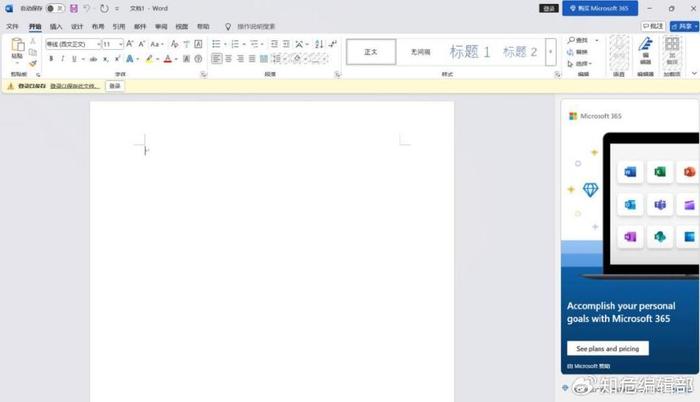Switch to the Insert tab
Viewport: 700px width, 402px height.
coord(56,27)
